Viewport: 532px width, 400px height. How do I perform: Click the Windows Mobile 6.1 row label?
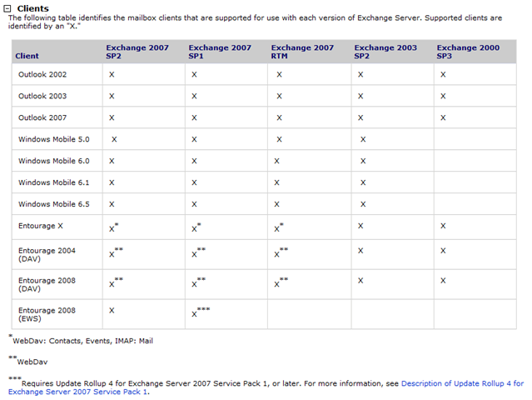[x=54, y=182]
